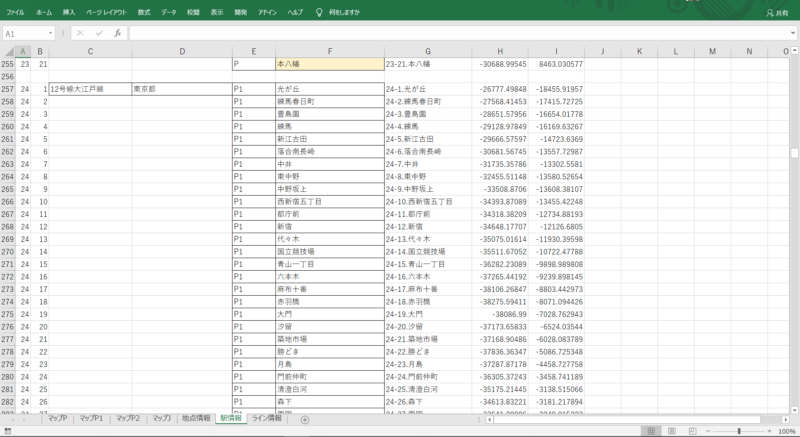800x437 pixels.
Task: Select cell 24-1.光が丘 in column G
Action: pos(428,89)
